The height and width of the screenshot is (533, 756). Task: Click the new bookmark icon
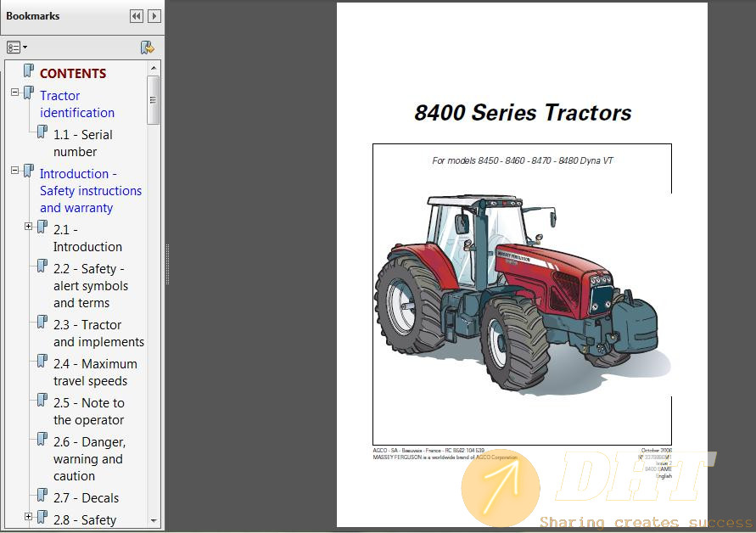click(x=147, y=48)
